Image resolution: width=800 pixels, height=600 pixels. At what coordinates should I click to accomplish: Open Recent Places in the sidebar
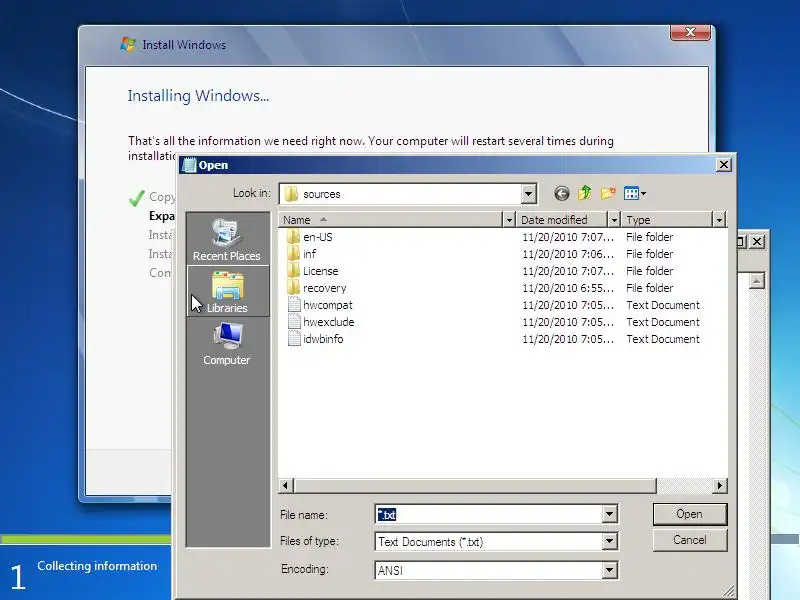(x=227, y=239)
